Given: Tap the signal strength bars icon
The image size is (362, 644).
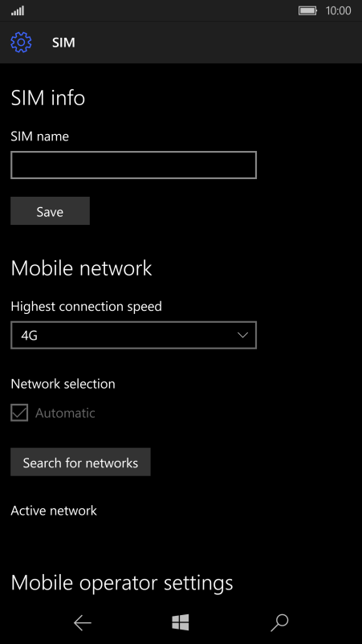Looking at the screenshot, I should 18,10.
